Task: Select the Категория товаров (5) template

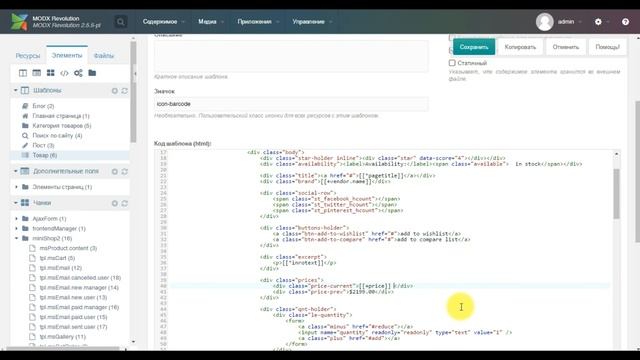Action: pos(62,126)
